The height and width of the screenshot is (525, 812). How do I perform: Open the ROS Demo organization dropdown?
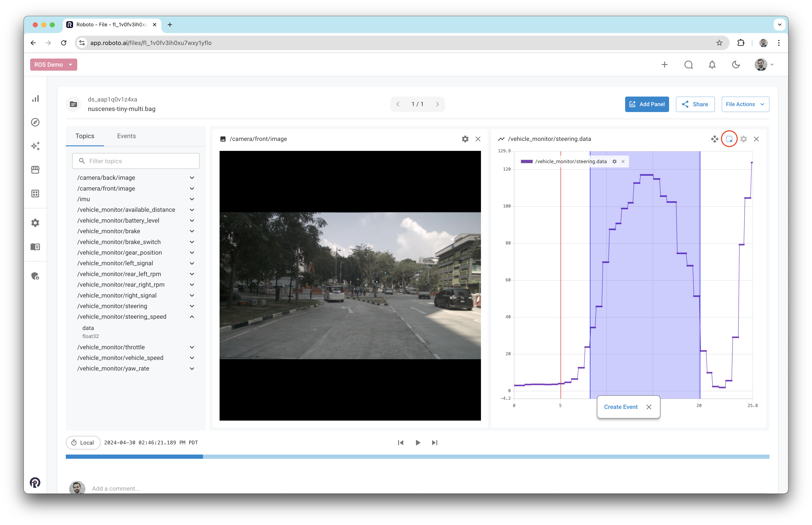tap(54, 65)
